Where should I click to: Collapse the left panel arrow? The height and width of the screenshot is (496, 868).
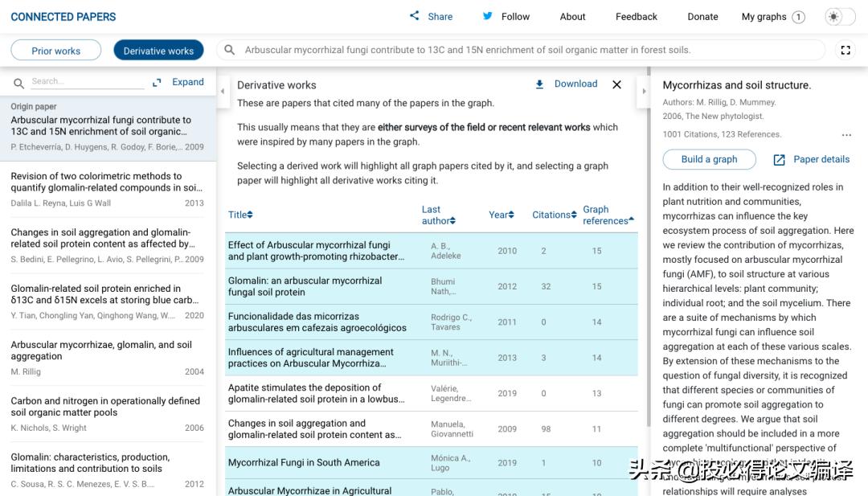223,91
